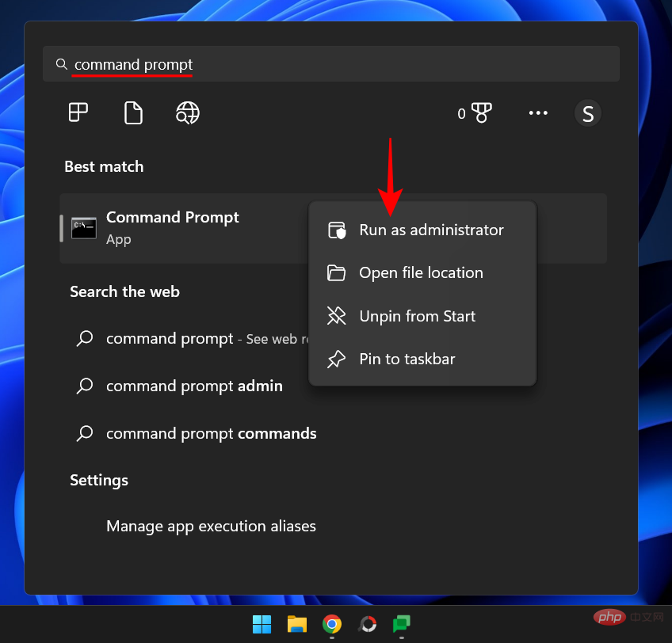Select the Web search filter icon
The width and height of the screenshot is (672, 643).
[187, 112]
